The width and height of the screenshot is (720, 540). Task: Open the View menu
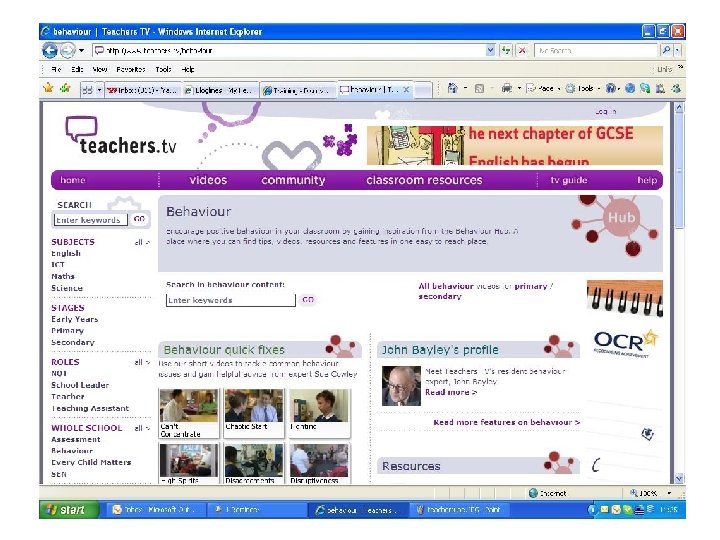(x=100, y=69)
